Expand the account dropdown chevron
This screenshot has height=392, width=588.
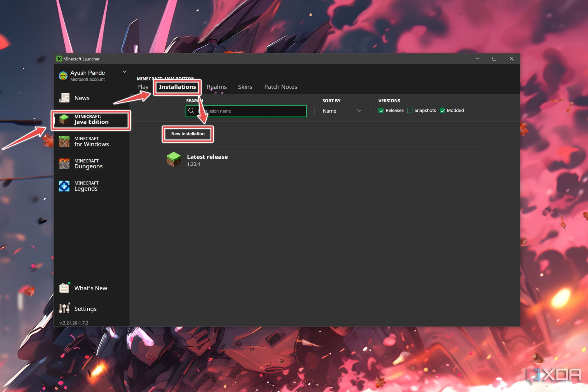coord(125,72)
